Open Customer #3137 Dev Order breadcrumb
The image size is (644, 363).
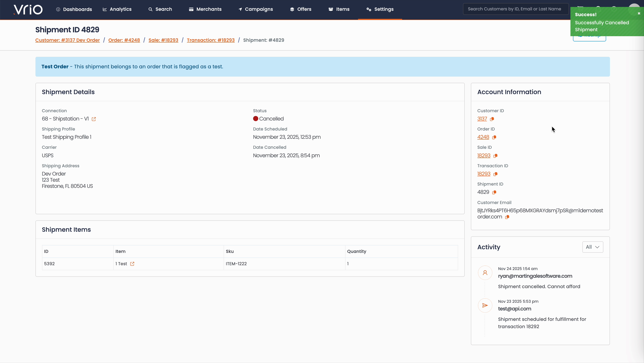[x=67, y=40]
